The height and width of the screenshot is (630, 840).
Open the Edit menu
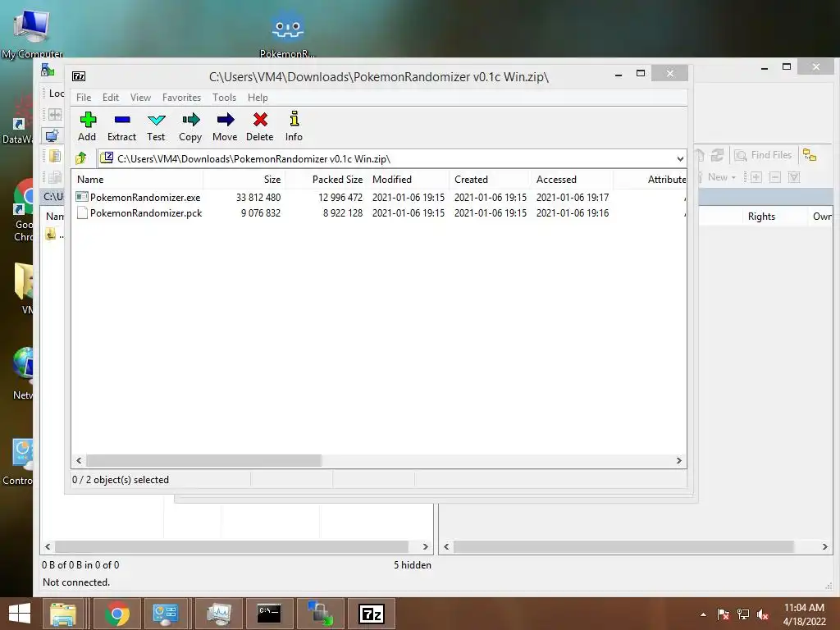pos(111,98)
